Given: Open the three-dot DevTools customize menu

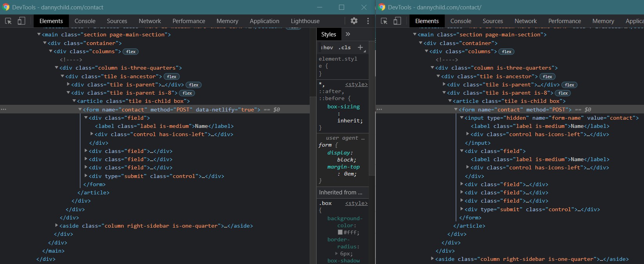Looking at the screenshot, I should [368, 21].
